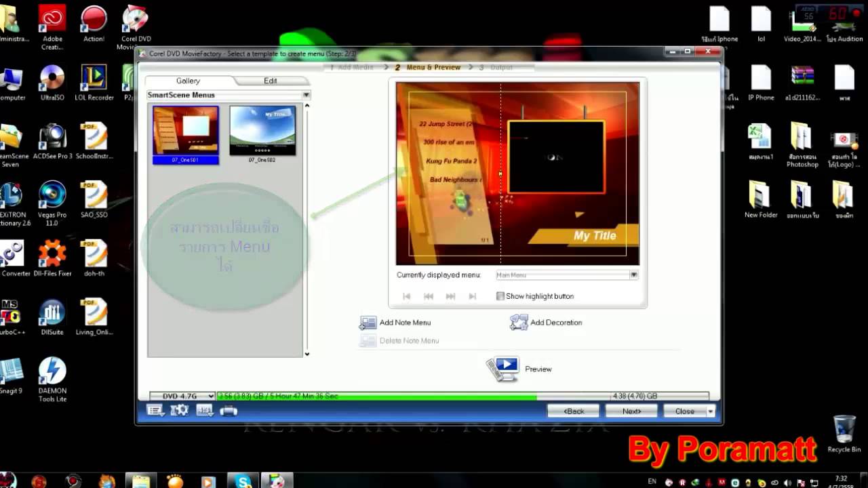Go to step 1 Add Media

click(352, 67)
